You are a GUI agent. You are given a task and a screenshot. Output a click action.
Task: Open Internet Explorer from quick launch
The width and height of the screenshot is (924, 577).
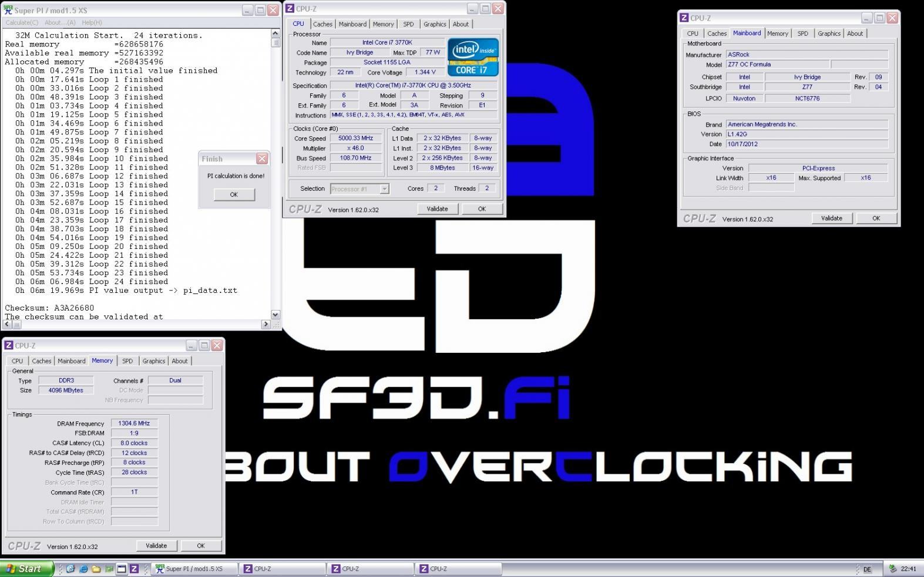[x=83, y=569]
